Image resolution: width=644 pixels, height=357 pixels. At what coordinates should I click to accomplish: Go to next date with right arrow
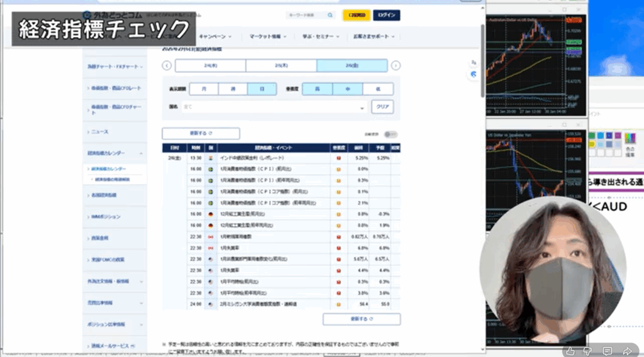[x=396, y=65]
